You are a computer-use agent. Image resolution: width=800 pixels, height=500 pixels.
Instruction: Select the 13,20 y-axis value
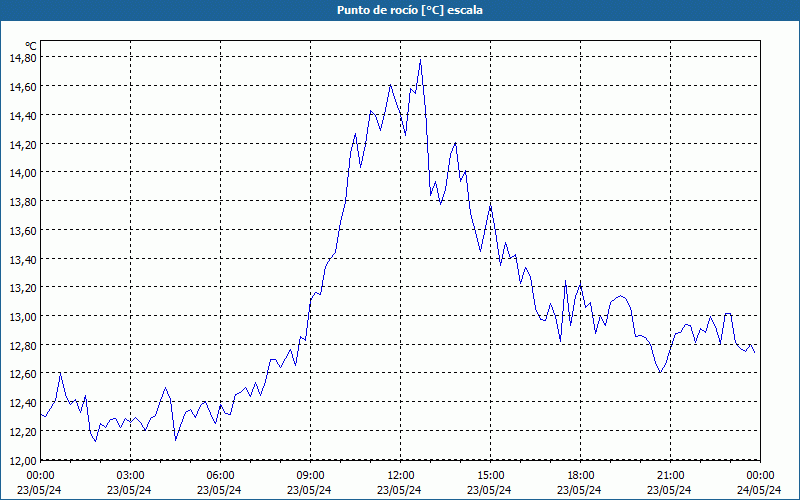(x=23, y=288)
